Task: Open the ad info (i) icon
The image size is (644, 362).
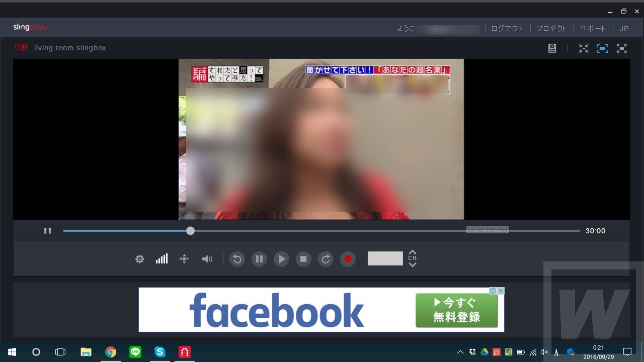Action: tap(494, 291)
